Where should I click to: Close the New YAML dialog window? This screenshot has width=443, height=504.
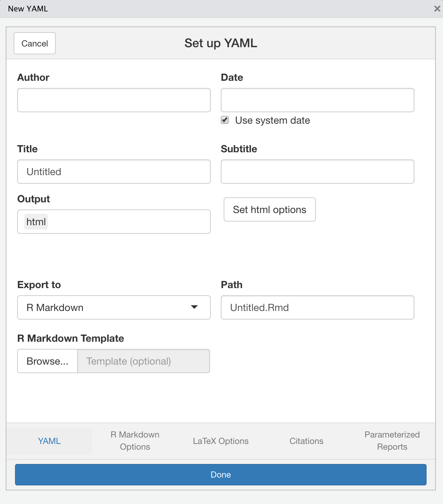[437, 9]
